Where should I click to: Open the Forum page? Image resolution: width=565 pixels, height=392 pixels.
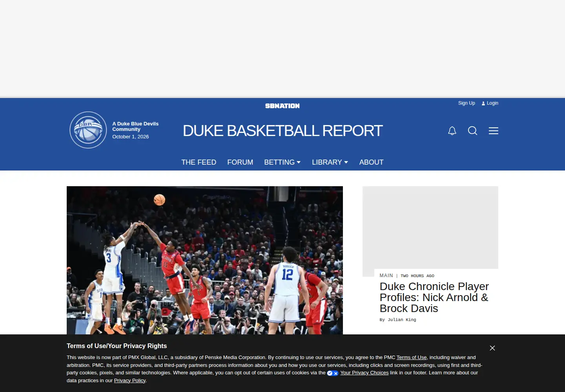point(240,162)
